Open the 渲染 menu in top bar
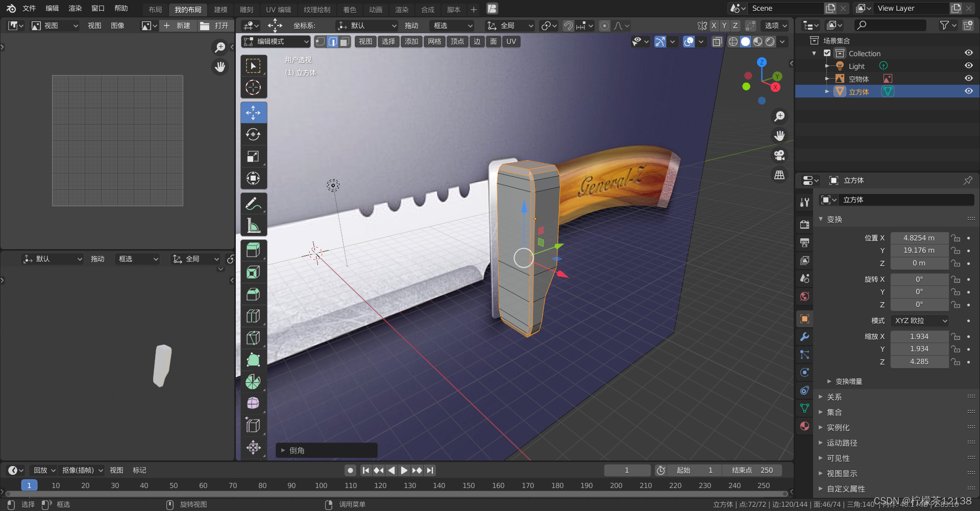The width and height of the screenshot is (980, 511). [75, 8]
